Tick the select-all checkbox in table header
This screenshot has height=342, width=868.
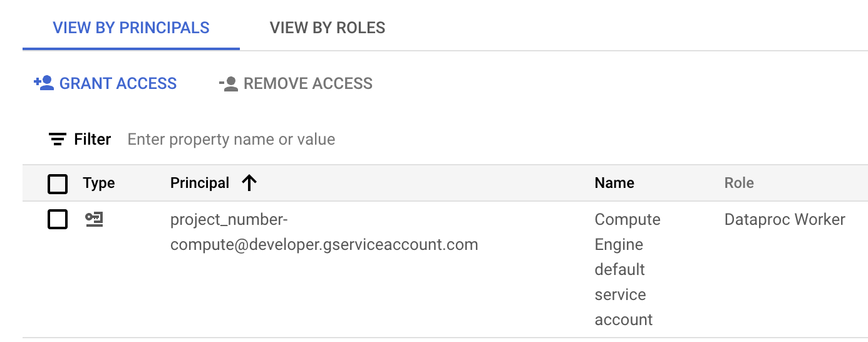[x=58, y=184]
